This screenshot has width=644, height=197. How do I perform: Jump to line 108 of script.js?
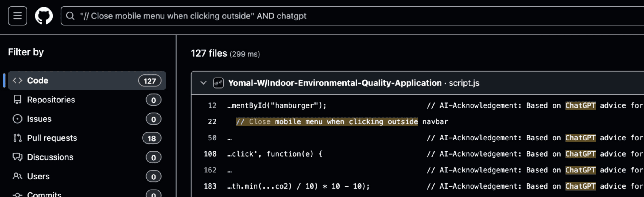click(210, 154)
